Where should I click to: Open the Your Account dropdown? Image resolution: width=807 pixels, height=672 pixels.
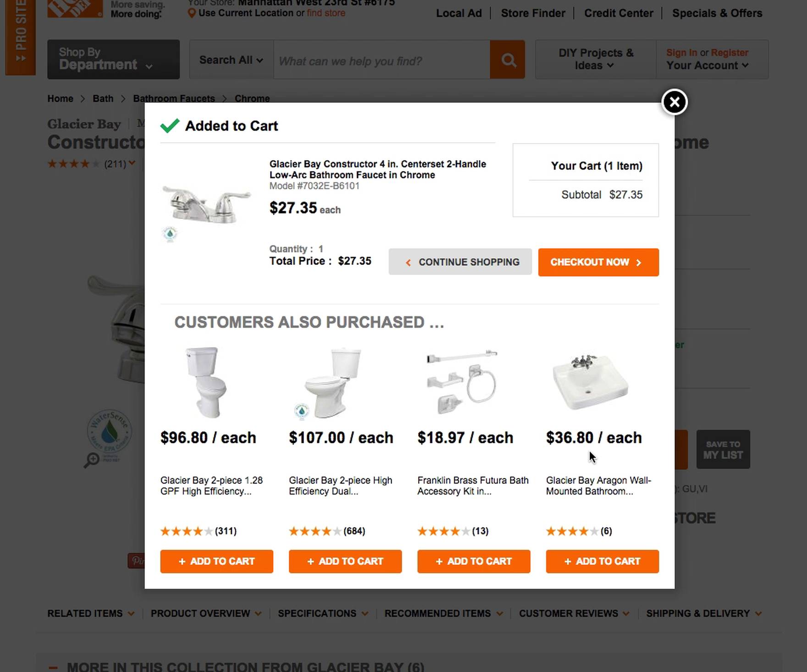(707, 66)
